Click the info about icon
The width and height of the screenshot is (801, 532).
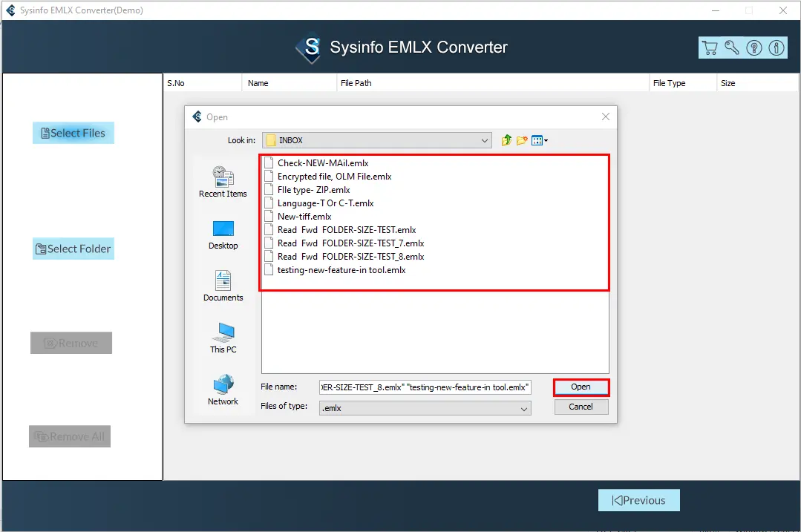[777, 47]
